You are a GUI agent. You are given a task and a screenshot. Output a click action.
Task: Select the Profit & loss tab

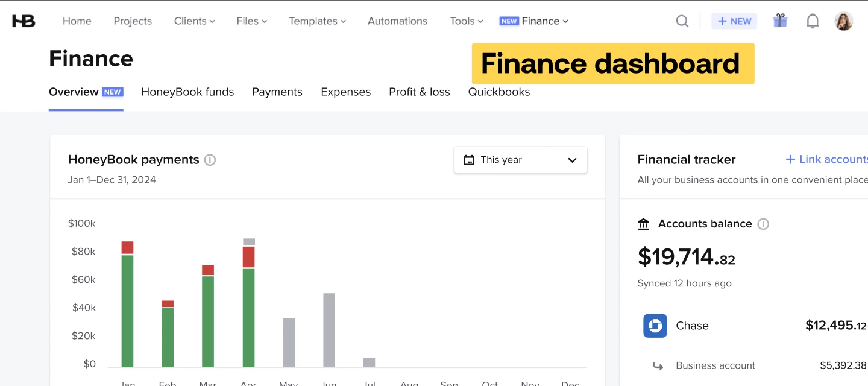420,92
